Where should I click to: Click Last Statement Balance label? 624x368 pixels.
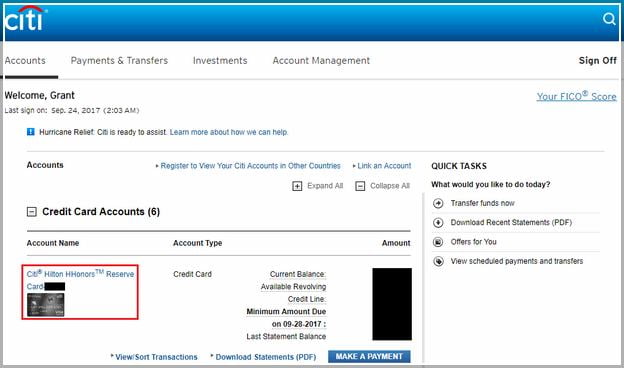click(x=286, y=337)
